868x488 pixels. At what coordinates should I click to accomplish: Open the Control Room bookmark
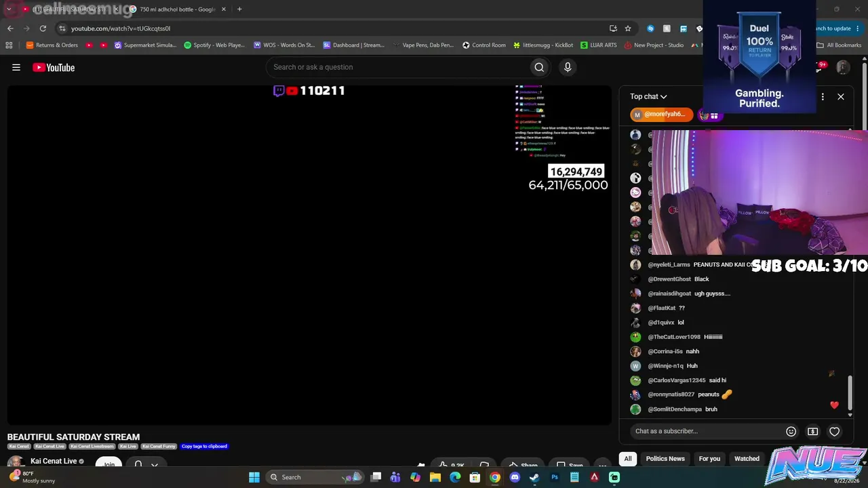[x=484, y=45]
